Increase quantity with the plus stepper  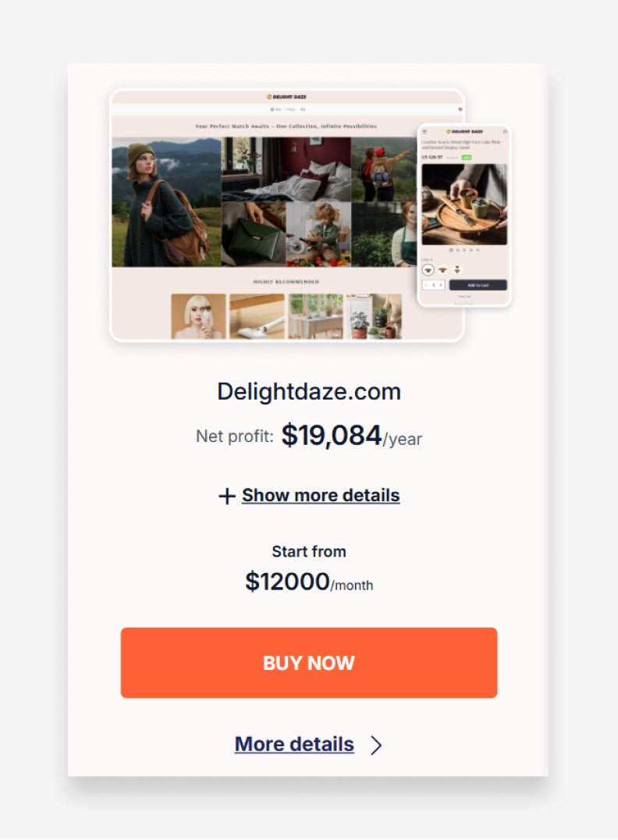coord(441,285)
